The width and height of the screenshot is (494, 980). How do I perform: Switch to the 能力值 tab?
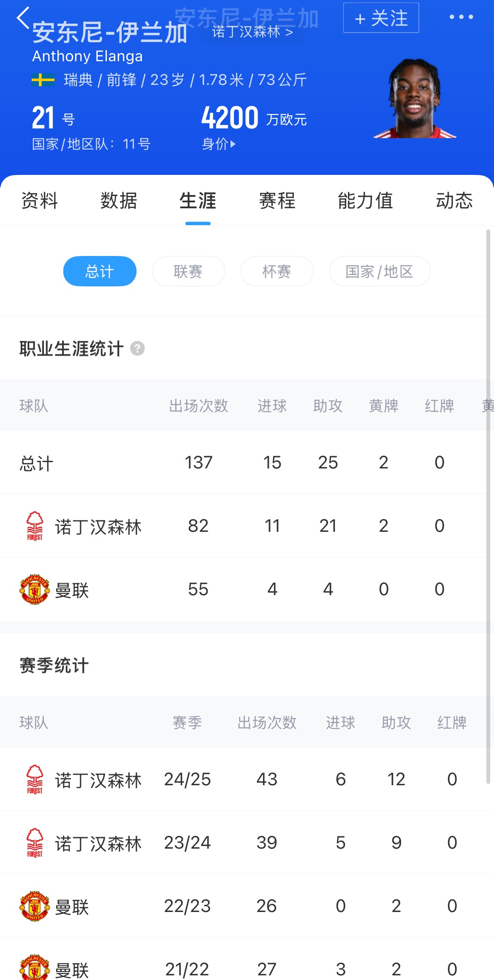coord(365,201)
